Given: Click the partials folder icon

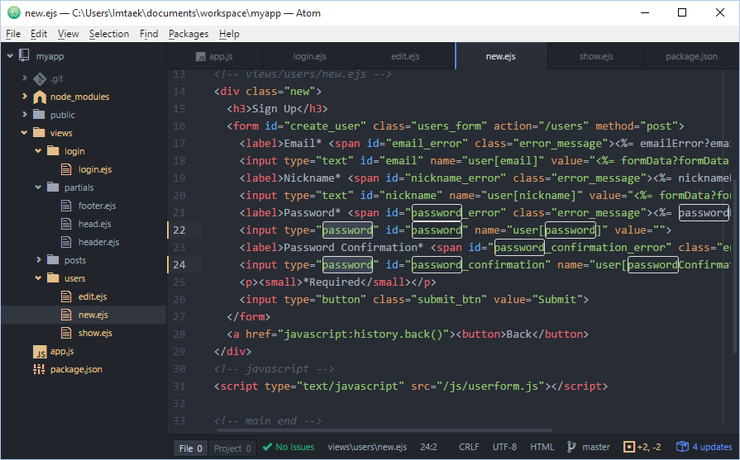Looking at the screenshot, I should point(53,187).
